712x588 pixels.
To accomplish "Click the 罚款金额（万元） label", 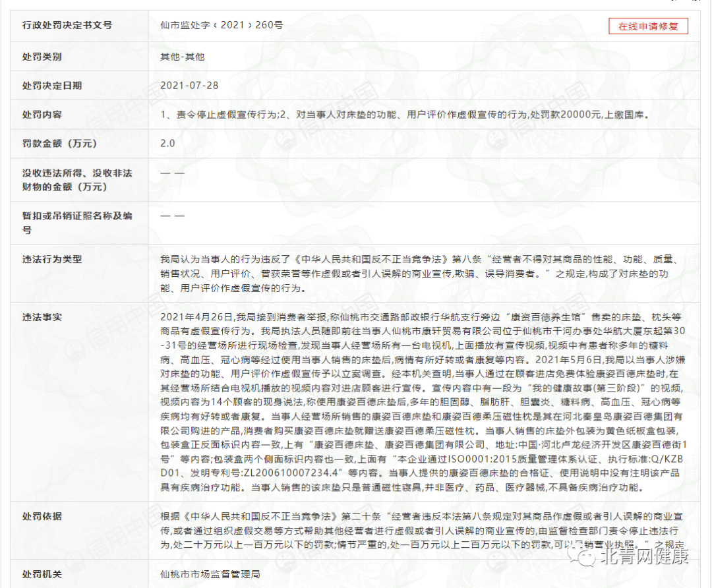I will coord(59,144).
